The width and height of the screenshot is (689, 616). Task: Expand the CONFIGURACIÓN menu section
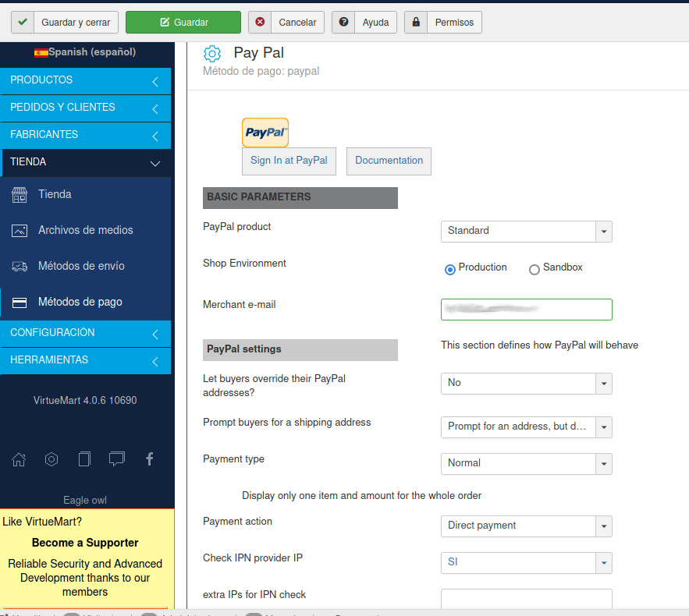85,333
